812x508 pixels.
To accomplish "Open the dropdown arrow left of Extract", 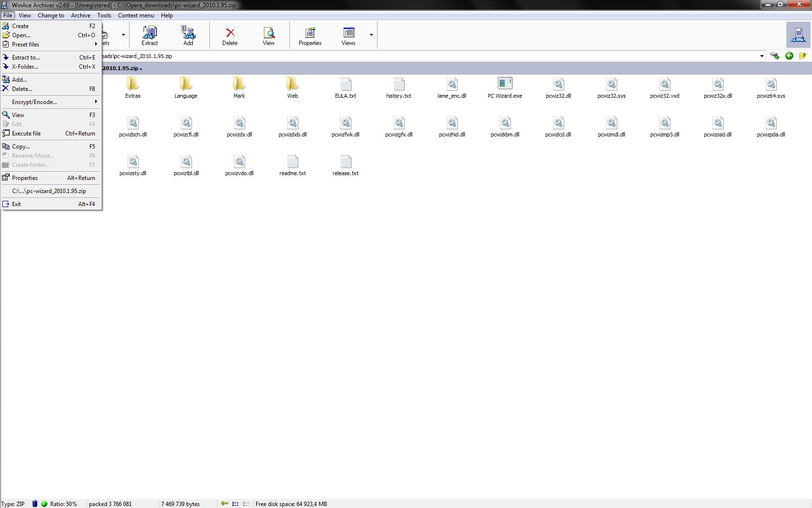I will (x=123, y=35).
